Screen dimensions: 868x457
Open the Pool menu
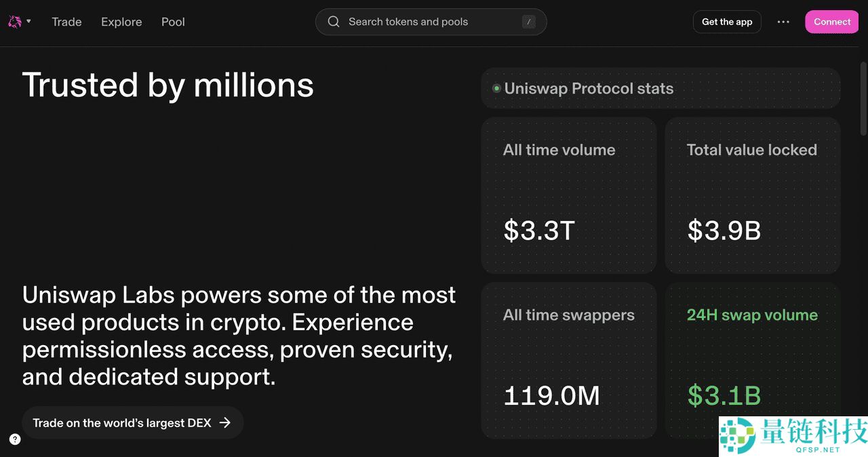click(x=173, y=21)
